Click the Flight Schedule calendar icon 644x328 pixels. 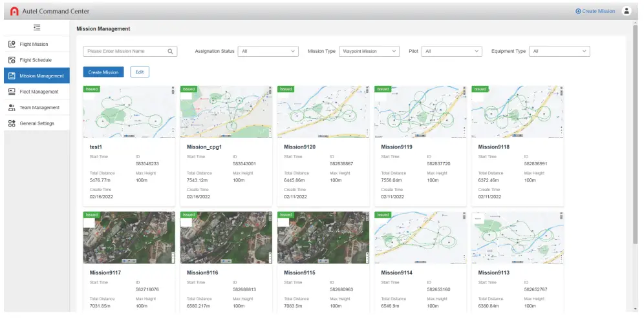point(12,60)
